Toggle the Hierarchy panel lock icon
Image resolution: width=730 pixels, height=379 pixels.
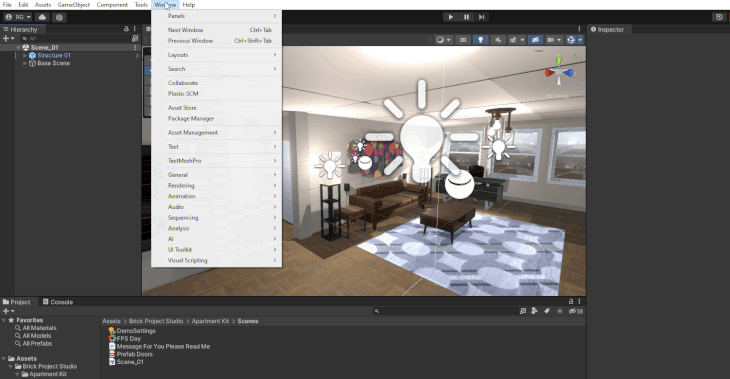[126, 29]
